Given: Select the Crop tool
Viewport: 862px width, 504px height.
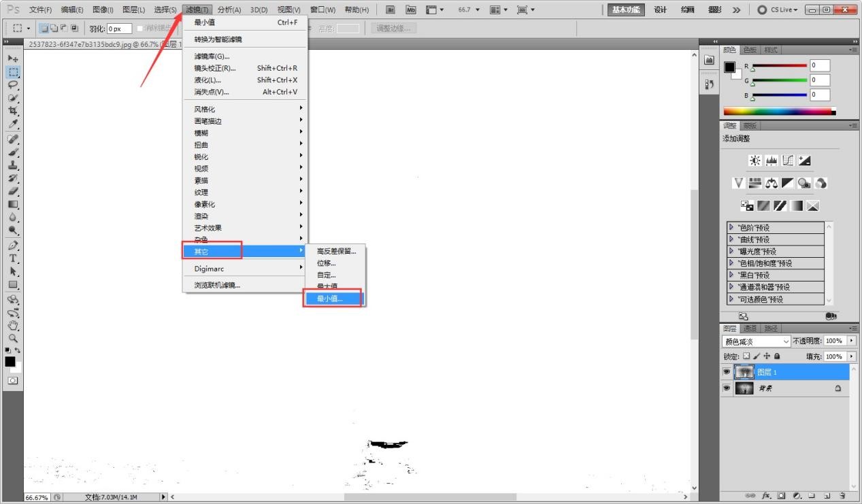Looking at the screenshot, I should click(14, 111).
